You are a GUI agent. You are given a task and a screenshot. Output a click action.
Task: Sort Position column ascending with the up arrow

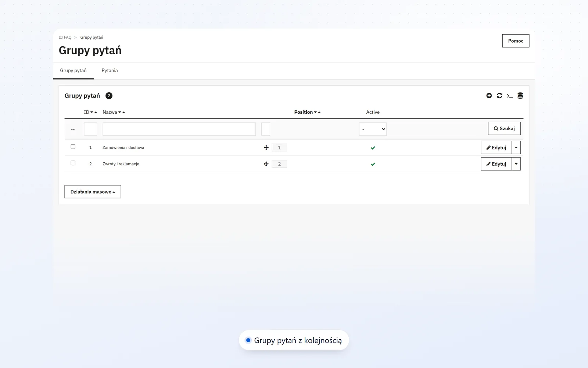pyautogui.click(x=319, y=112)
